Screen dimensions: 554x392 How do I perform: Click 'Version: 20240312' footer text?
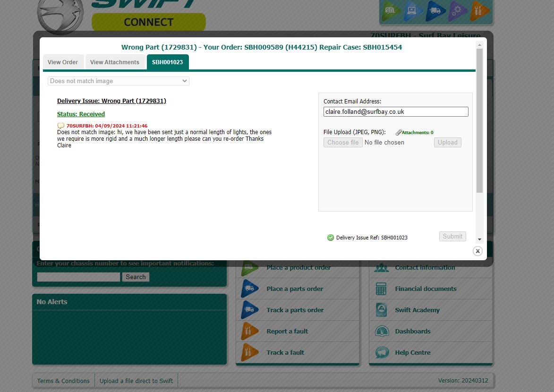pos(463,380)
